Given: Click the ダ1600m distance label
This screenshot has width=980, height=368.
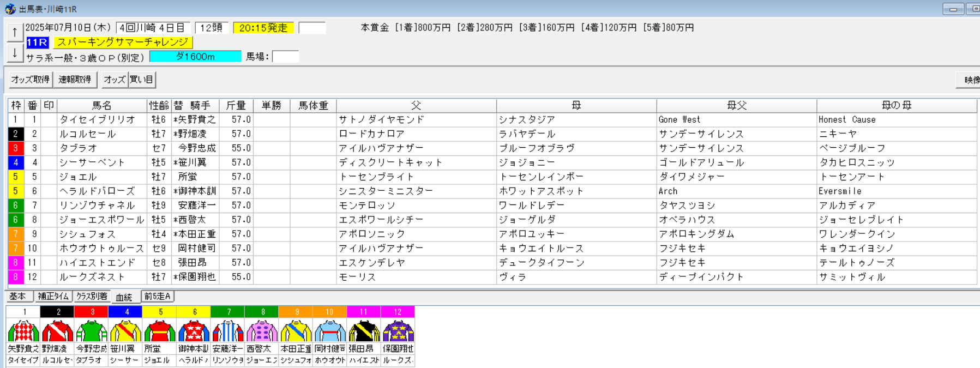Looking at the screenshot, I should point(195,57).
